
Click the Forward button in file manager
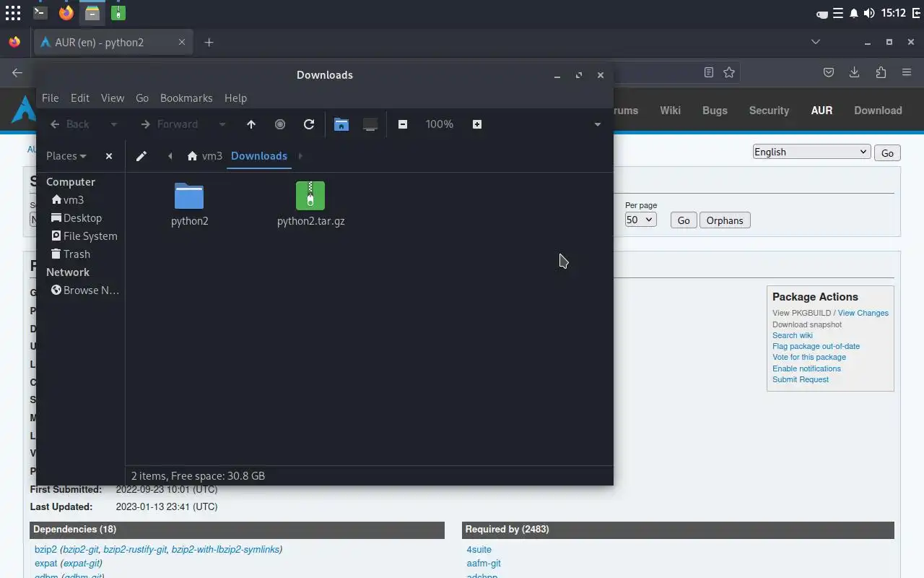tap(170, 124)
